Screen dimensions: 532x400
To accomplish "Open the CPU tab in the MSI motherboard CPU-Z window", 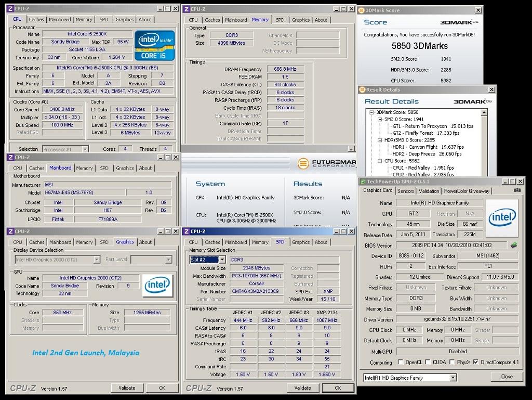I will pyautogui.click(x=18, y=168).
